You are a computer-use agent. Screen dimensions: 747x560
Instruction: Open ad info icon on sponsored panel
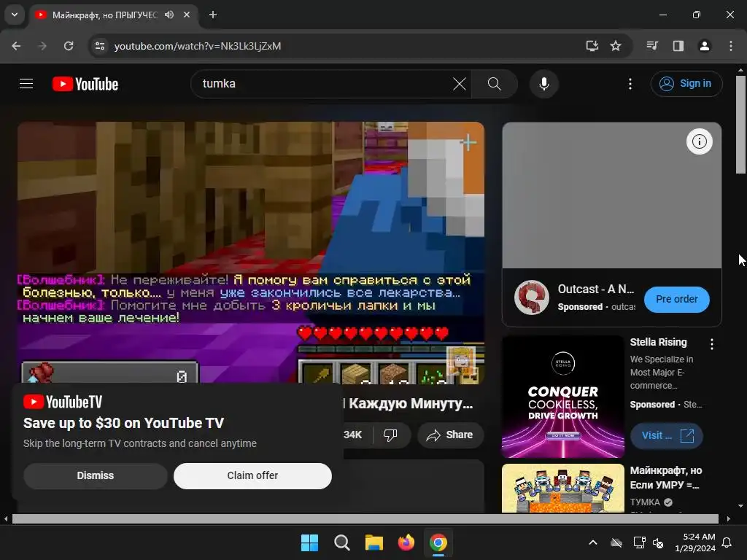[x=699, y=141]
